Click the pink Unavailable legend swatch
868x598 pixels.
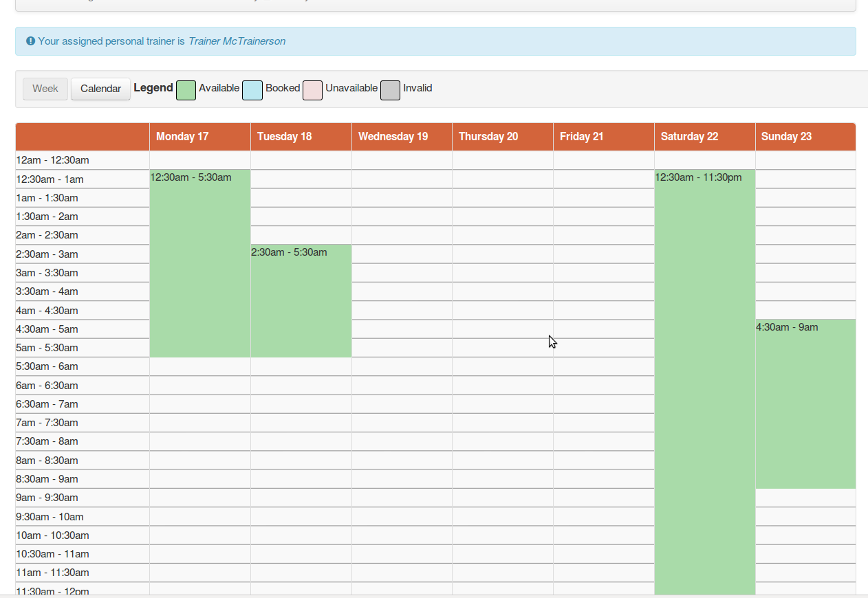[x=312, y=90]
